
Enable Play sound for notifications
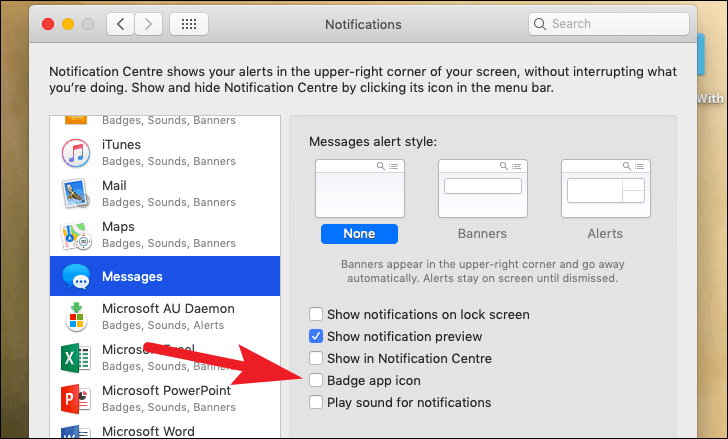[x=316, y=402]
